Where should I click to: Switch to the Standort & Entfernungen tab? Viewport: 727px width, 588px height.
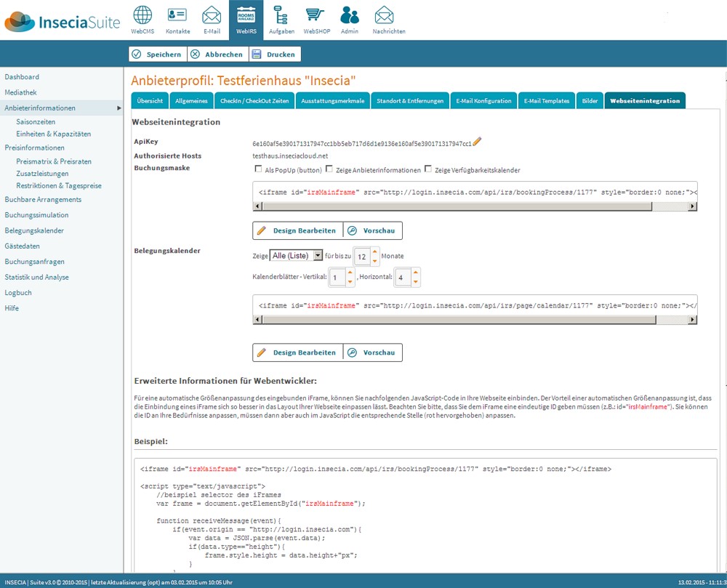[x=410, y=100]
